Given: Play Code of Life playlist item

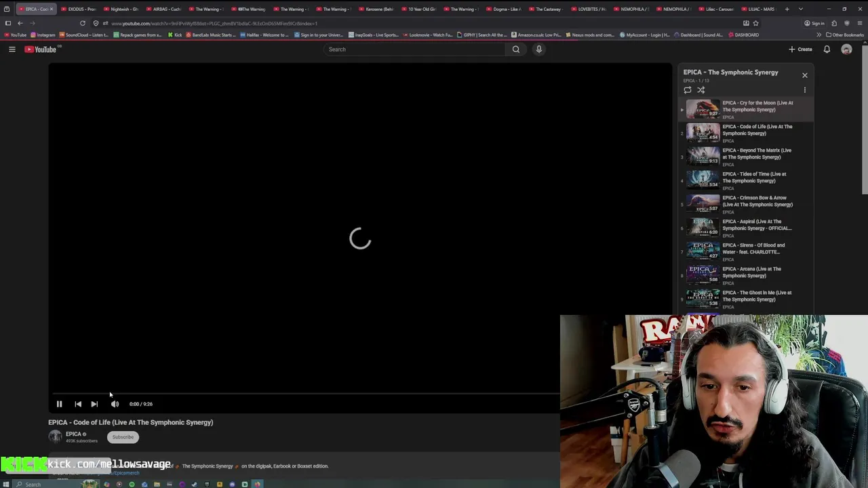Looking at the screenshot, I should click(x=746, y=133).
